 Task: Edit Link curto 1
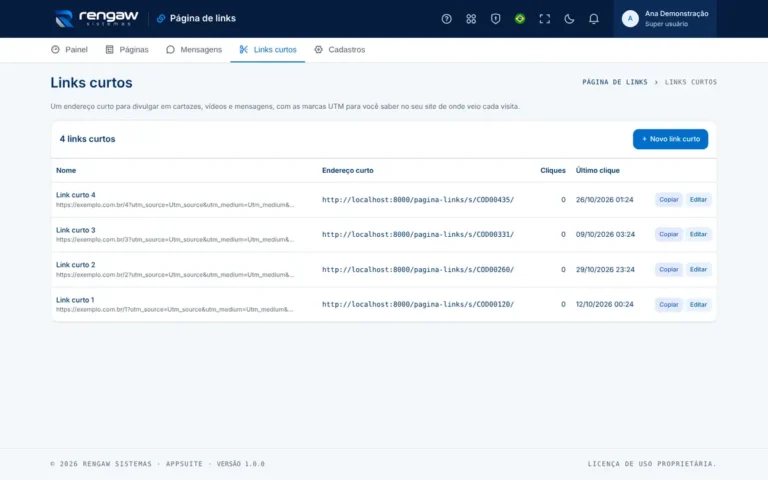pos(698,304)
